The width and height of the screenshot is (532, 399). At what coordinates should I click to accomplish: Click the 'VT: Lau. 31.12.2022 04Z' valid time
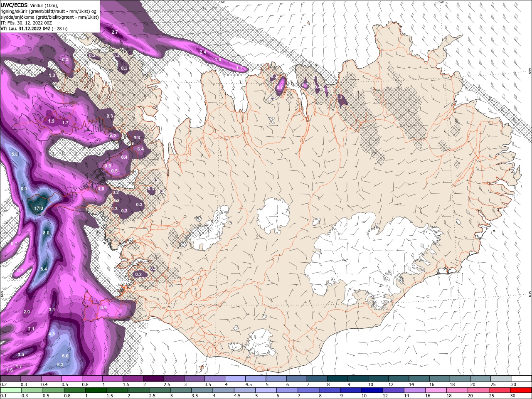click(26, 29)
